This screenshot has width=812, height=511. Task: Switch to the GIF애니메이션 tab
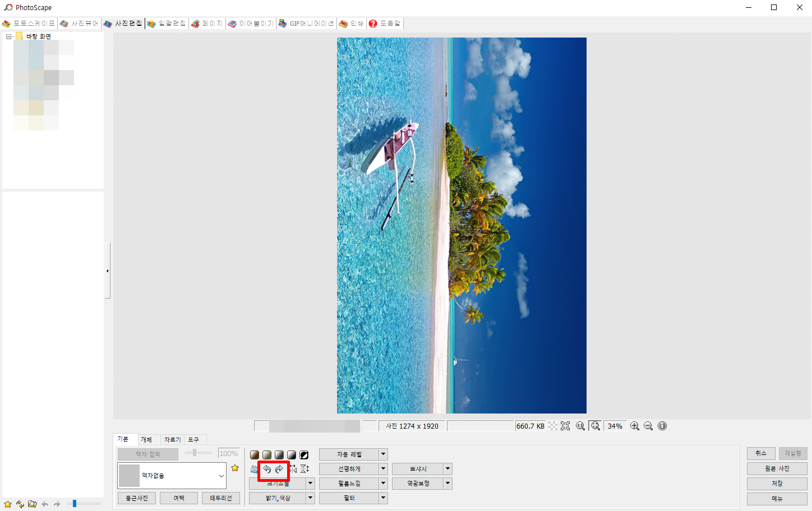(306, 24)
